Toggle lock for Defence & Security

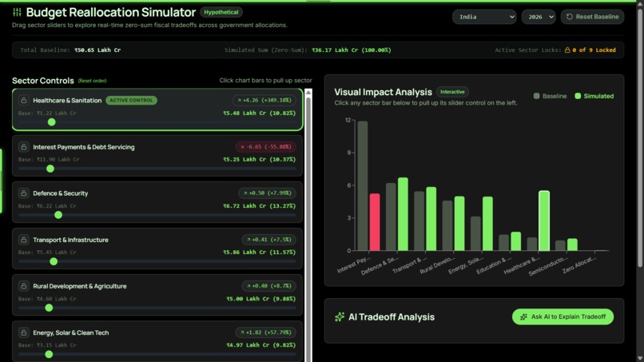tap(23, 193)
